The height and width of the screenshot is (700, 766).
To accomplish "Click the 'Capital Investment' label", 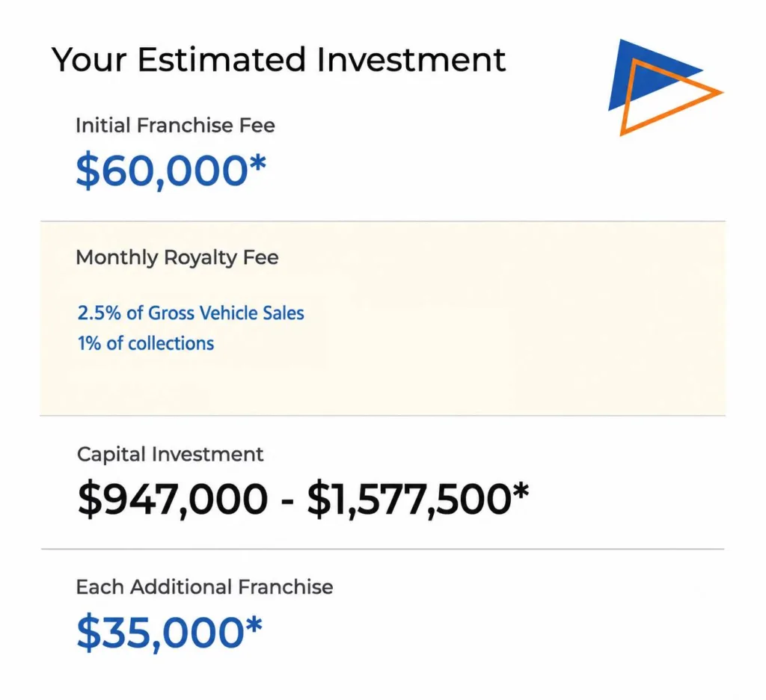I will click(171, 454).
